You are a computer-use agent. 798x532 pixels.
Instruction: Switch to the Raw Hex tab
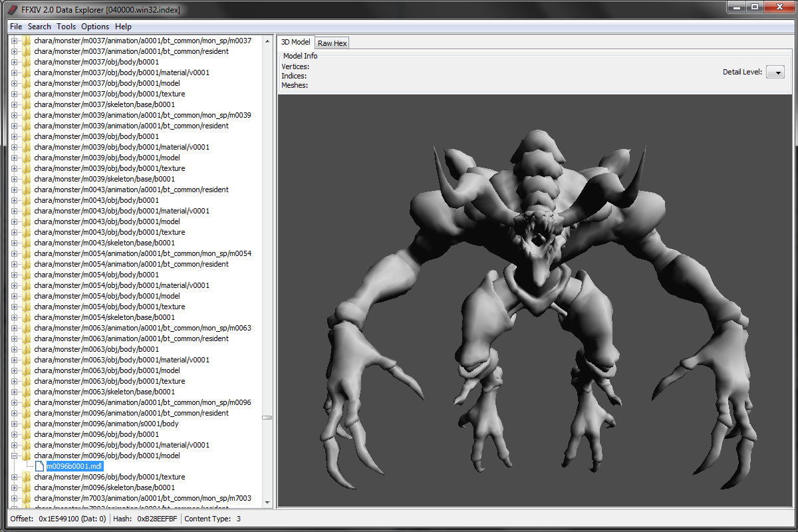(332, 43)
